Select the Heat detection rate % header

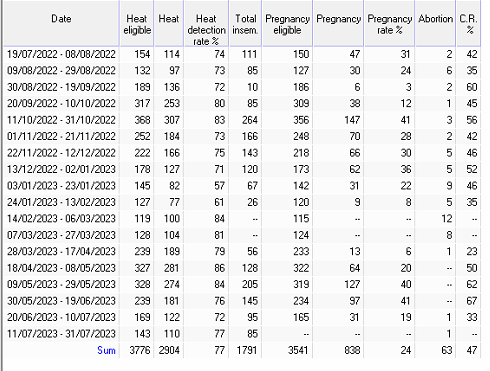pyautogui.click(x=206, y=23)
